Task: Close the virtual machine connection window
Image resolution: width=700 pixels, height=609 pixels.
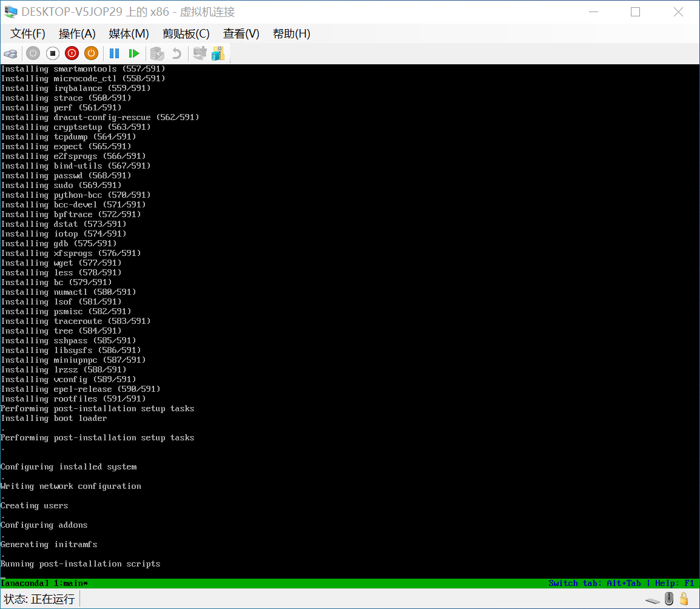Action: click(x=678, y=12)
